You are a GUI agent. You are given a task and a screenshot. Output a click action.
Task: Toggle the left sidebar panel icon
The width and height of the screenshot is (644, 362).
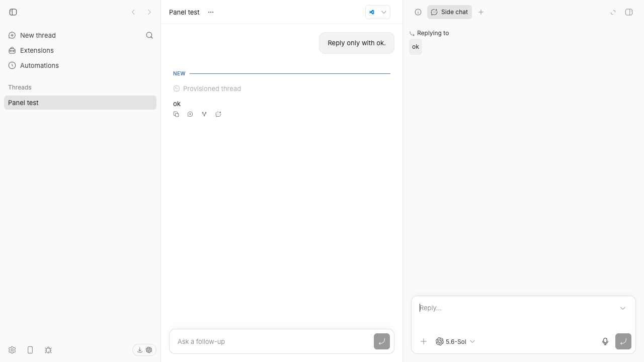(13, 12)
